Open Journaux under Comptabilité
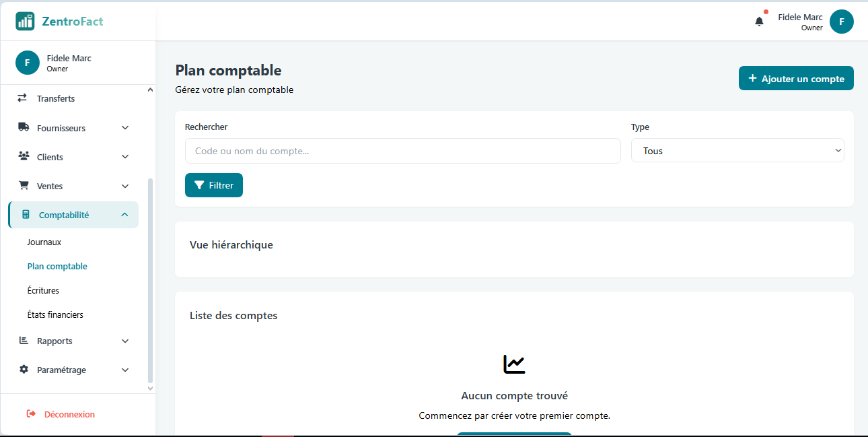The height and width of the screenshot is (437, 868). point(44,242)
